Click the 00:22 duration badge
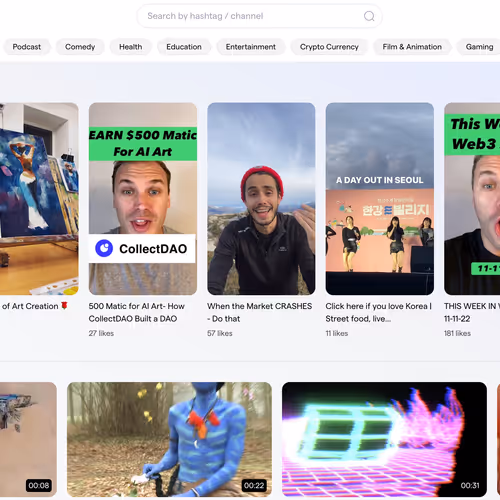Image resolution: width=500 pixels, height=500 pixels. click(254, 485)
